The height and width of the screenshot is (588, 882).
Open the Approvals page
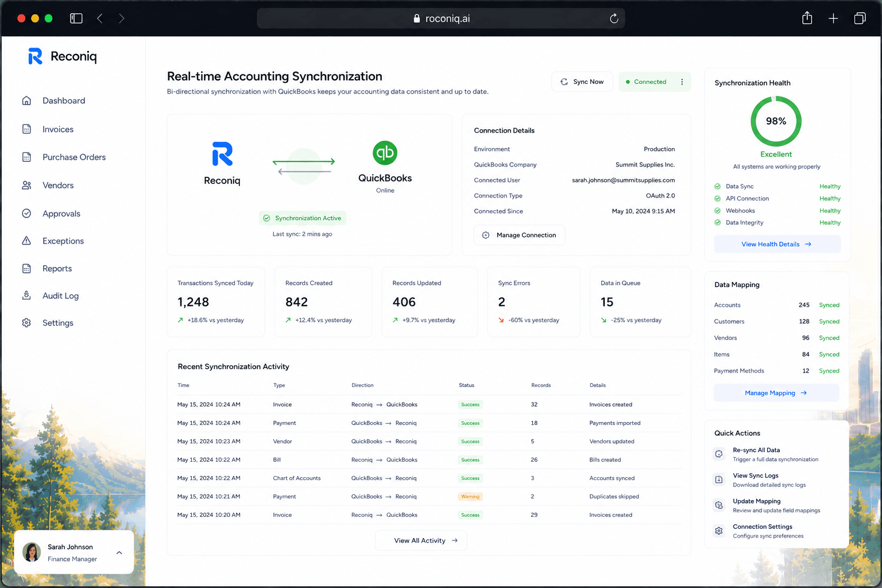point(61,213)
